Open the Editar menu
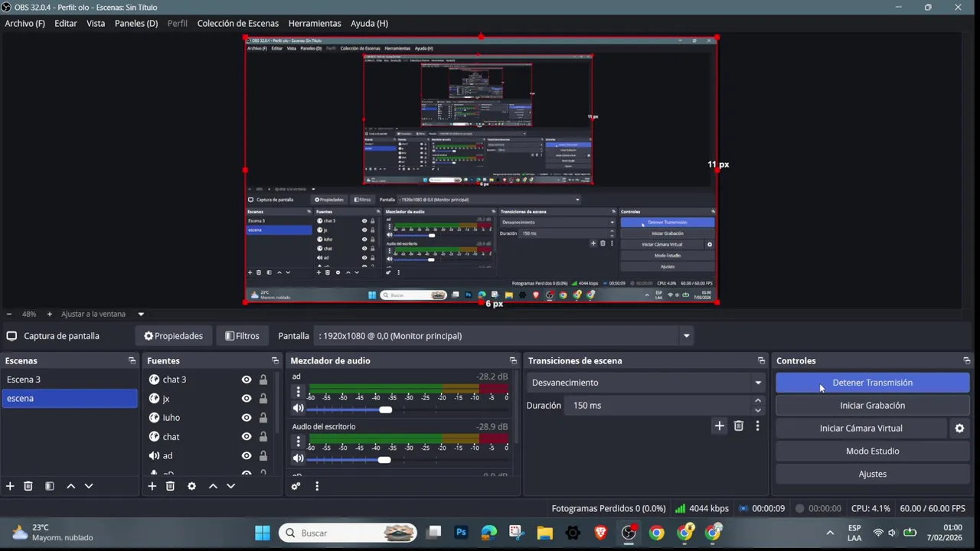 pos(66,24)
